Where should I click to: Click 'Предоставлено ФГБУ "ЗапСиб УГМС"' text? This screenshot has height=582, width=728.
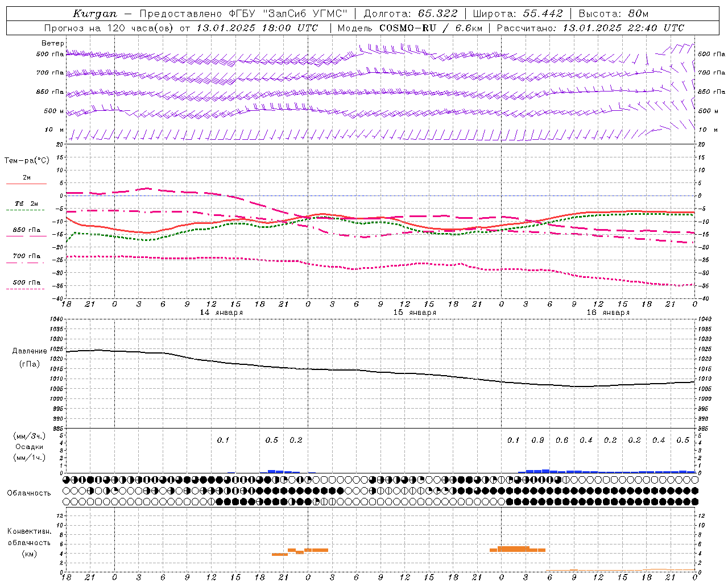pyautogui.click(x=243, y=14)
